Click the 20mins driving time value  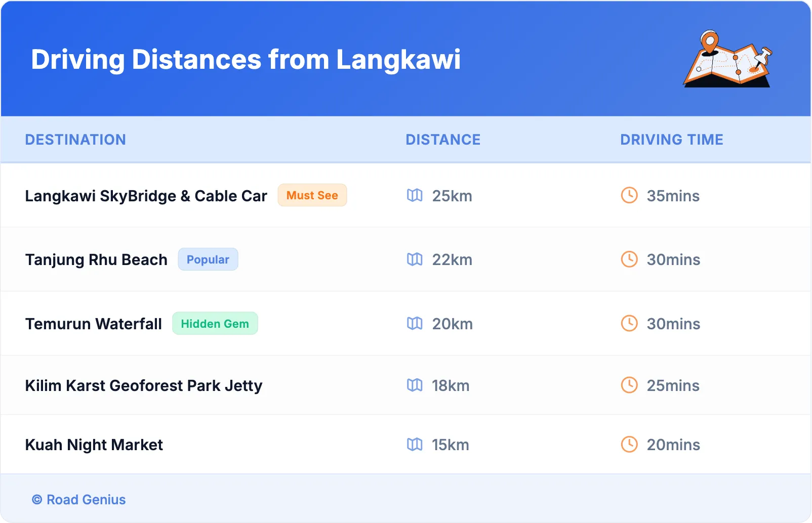[674, 445]
